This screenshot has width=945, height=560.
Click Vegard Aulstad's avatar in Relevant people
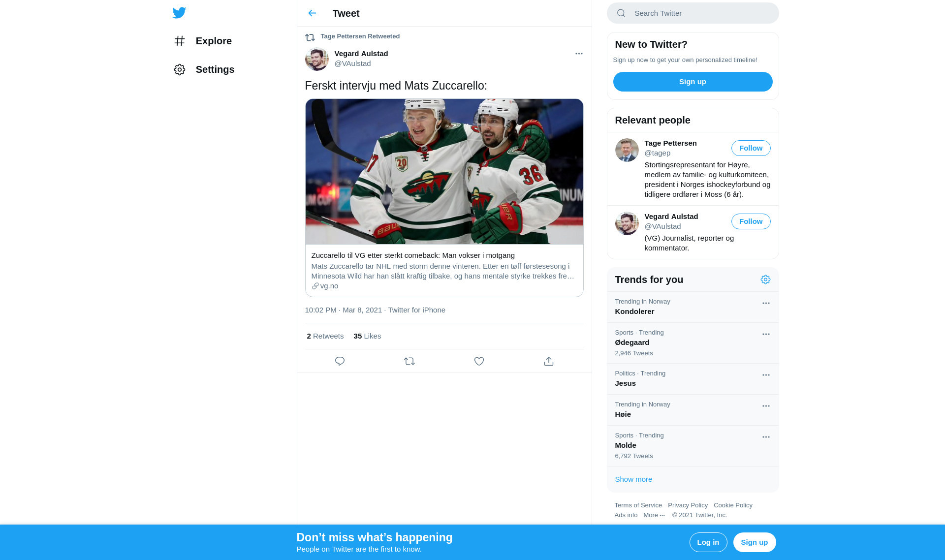pyautogui.click(x=627, y=223)
